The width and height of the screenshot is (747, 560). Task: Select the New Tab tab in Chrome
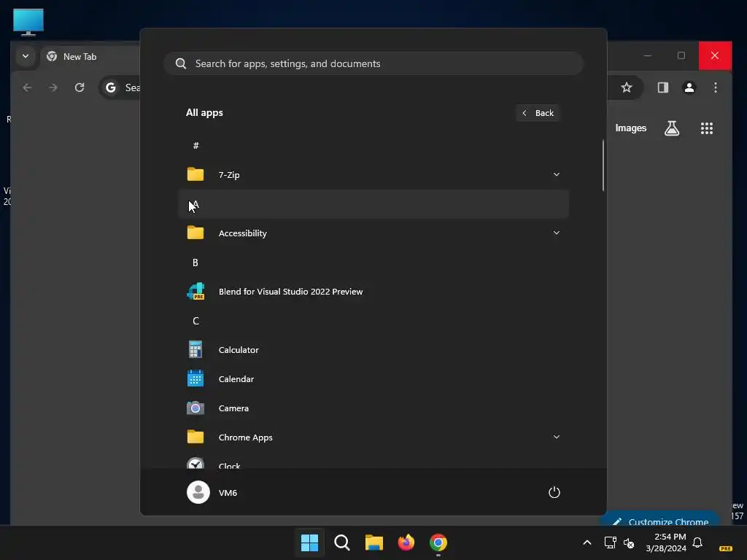coord(90,57)
